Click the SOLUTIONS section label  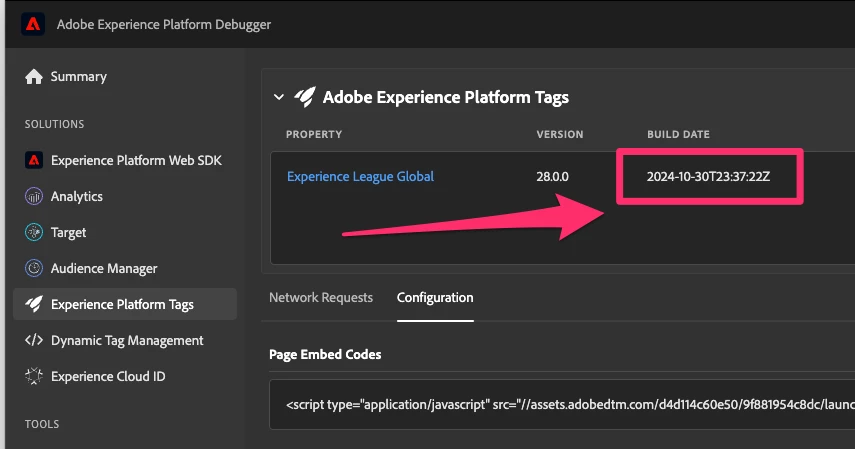[x=55, y=124]
